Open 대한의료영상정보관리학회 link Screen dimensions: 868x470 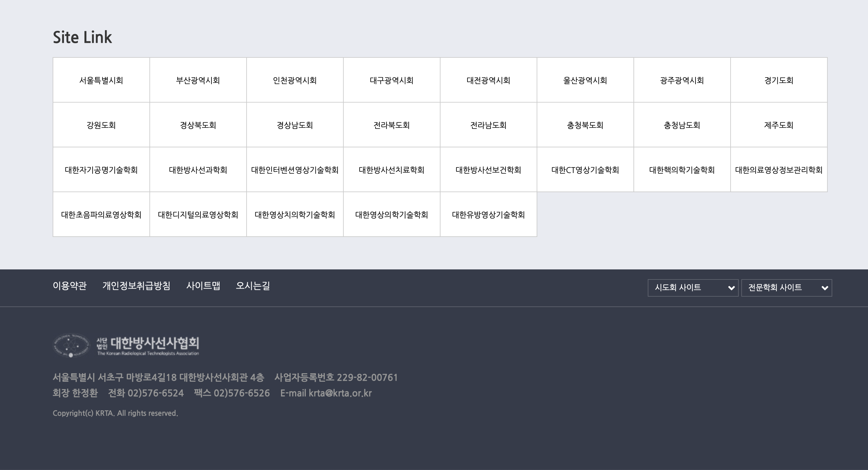click(778, 170)
